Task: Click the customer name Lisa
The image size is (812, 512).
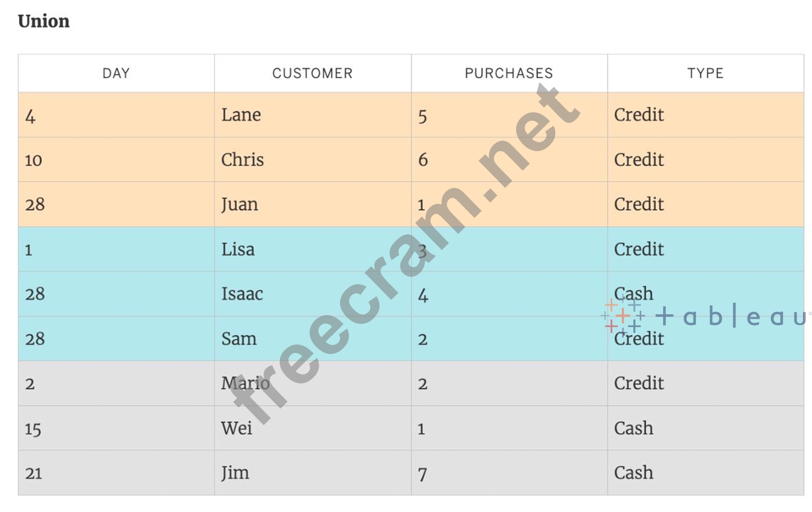Action: point(238,249)
